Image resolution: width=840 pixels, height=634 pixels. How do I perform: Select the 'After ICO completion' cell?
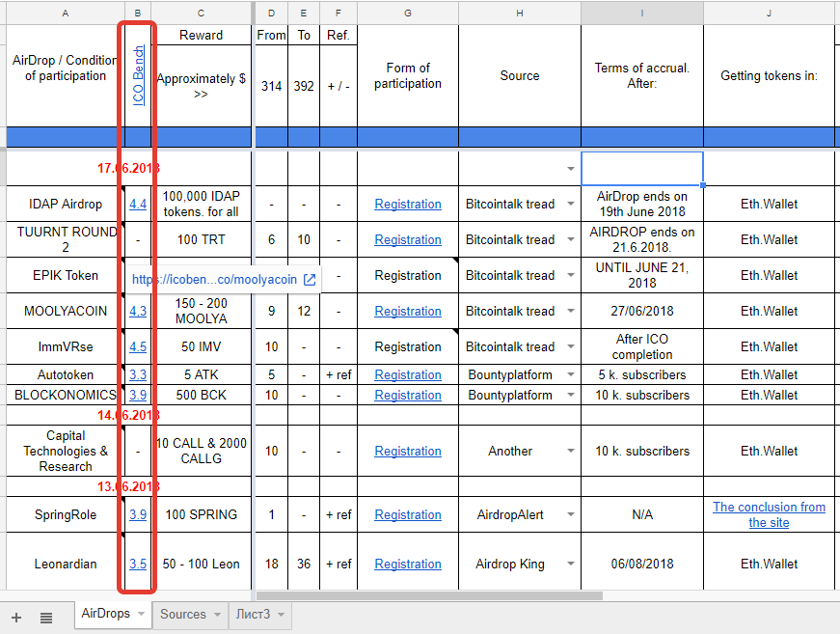click(x=641, y=346)
